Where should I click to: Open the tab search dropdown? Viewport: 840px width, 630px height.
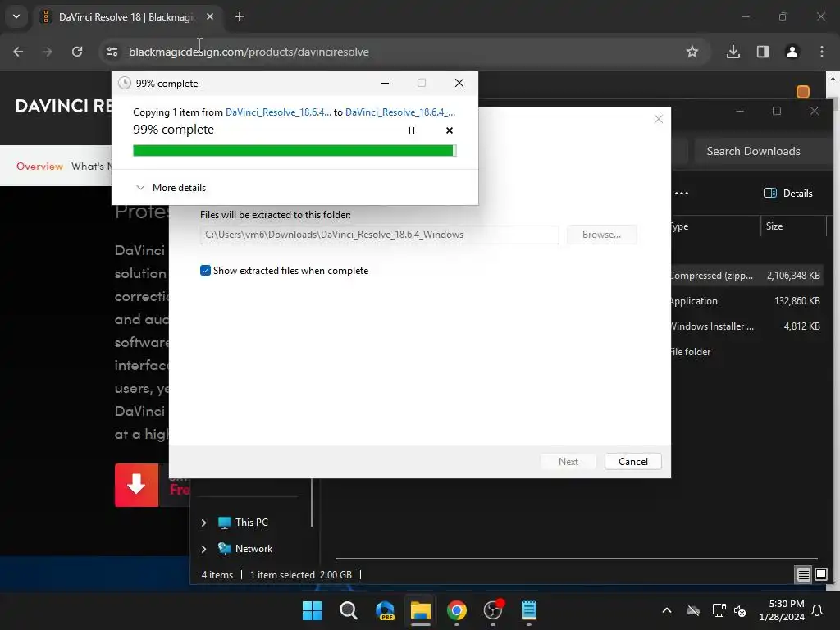click(x=16, y=16)
